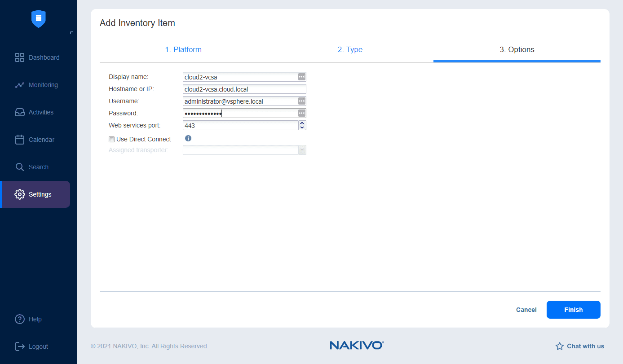Click the Settings gear icon

20,194
